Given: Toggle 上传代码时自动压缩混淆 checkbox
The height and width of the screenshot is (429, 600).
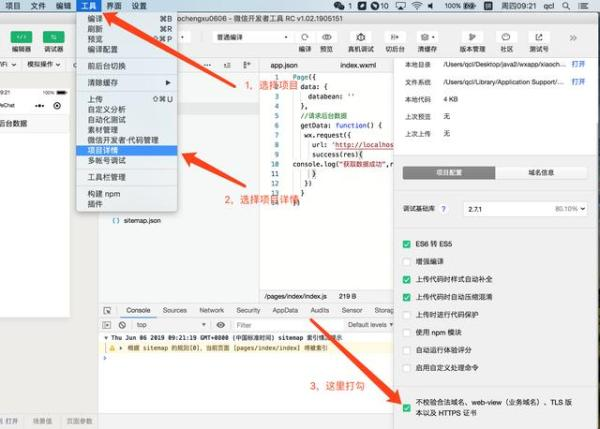Looking at the screenshot, I should click(x=406, y=297).
